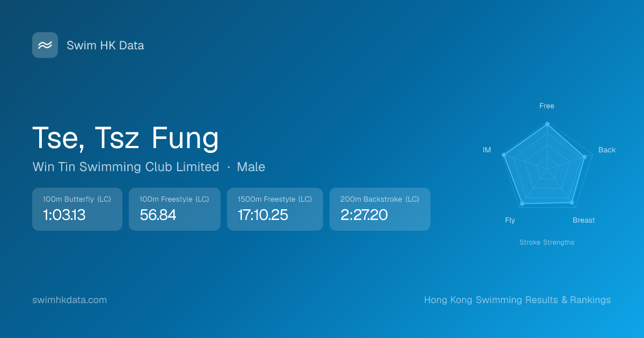Select the swimmer name Tse, Tsz Fung
The image size is (644, 338).
pyautogui.click(x=126, y=138)
